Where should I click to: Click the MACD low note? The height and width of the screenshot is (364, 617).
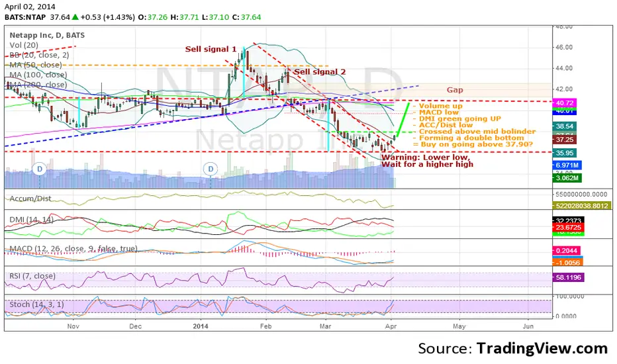[436, 112]
